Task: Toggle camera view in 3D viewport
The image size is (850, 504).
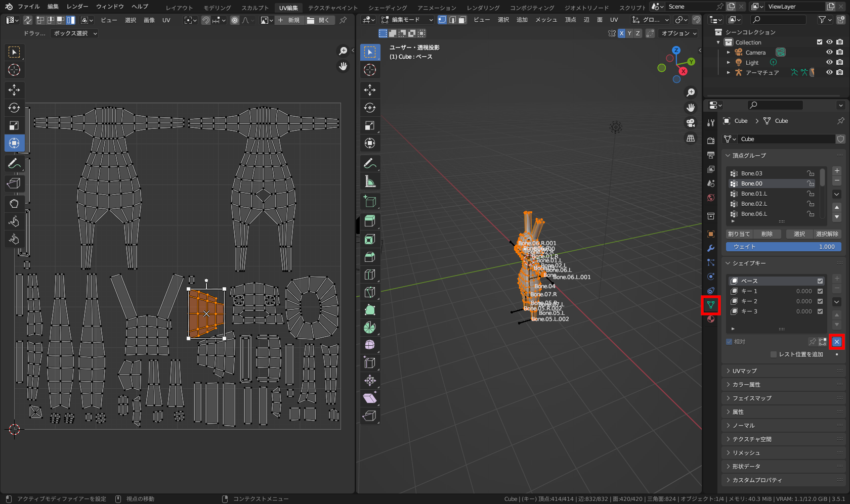Action: (691, 123)
